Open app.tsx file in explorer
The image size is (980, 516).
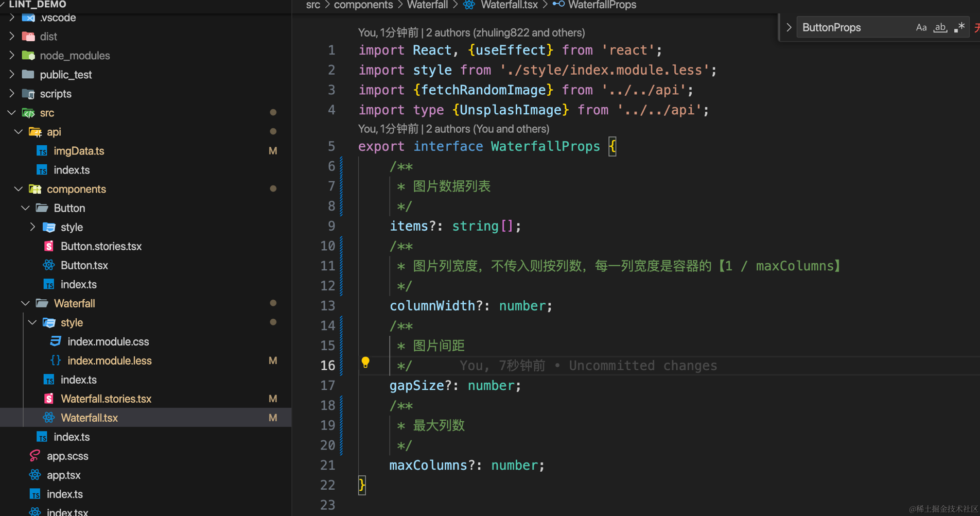[64, 475]
